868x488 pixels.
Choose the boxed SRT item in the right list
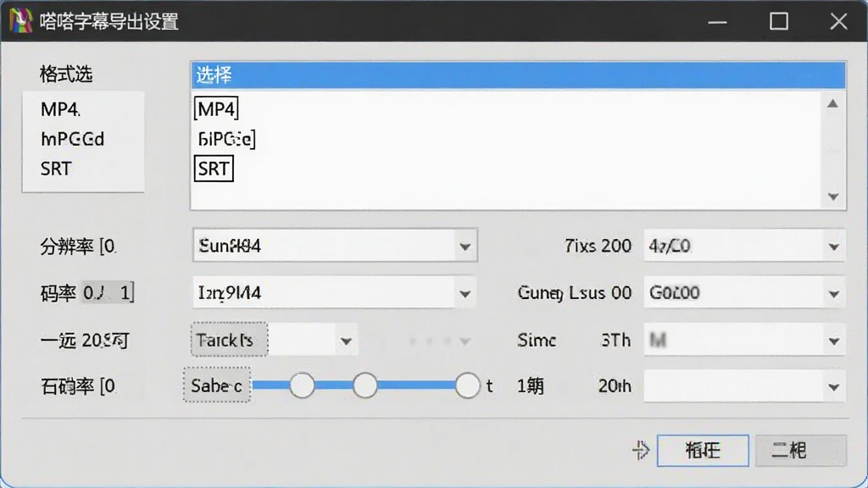click(214, 169)
